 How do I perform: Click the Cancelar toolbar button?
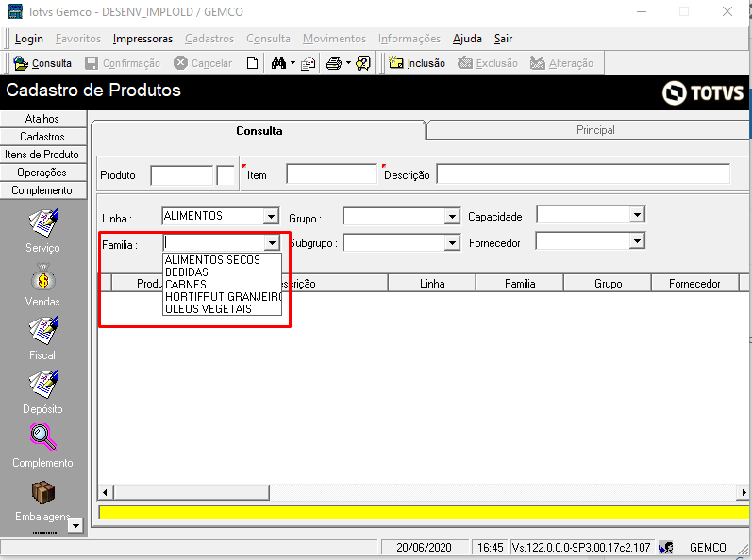203,63
